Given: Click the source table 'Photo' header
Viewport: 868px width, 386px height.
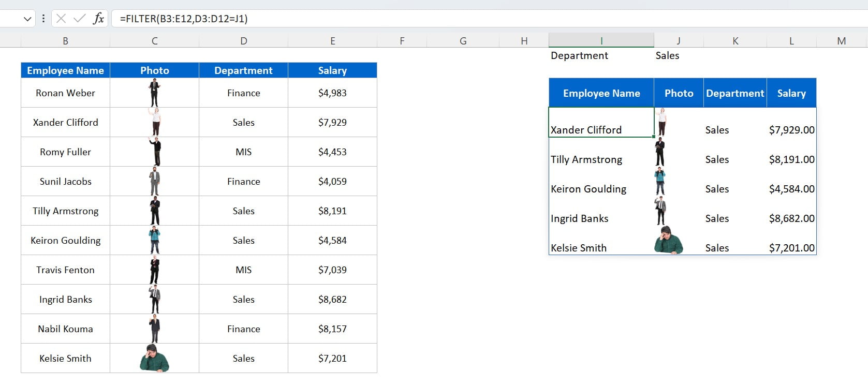Looking at the screenshot, I should (x=155, y=70).
